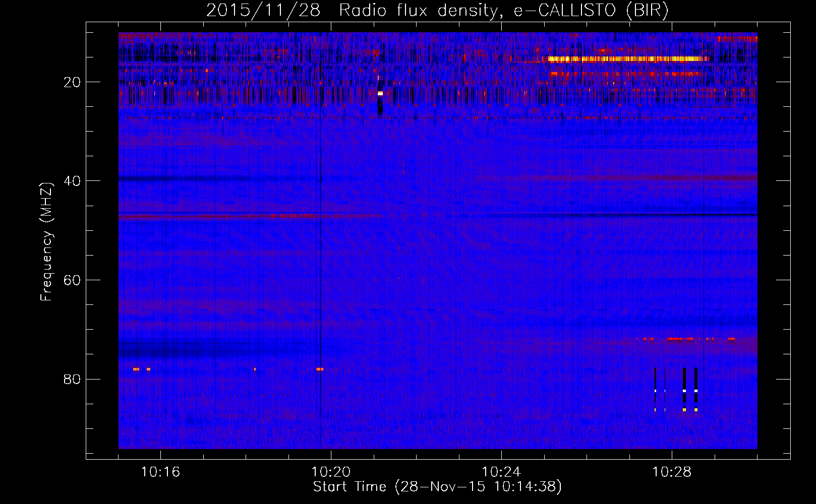Click the leftmost orange spot near 78 MHz
This screenshot has width=816, height=504.
[136, 369]
